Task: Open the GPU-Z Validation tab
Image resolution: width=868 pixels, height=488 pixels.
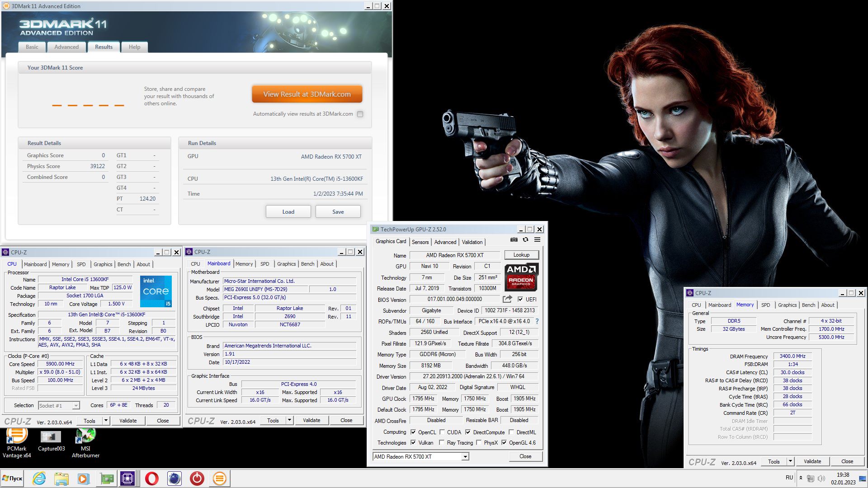Action: coord(472,242)
